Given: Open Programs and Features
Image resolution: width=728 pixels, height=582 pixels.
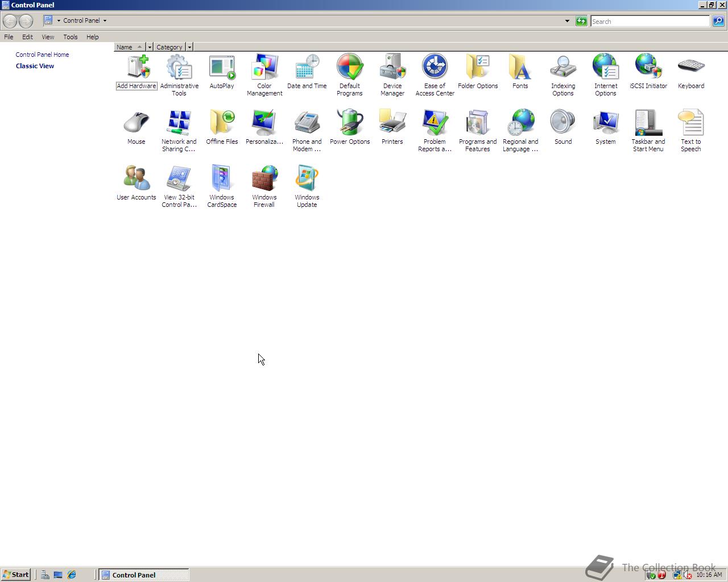Looking at the screenshot, I should coord(478,131).
